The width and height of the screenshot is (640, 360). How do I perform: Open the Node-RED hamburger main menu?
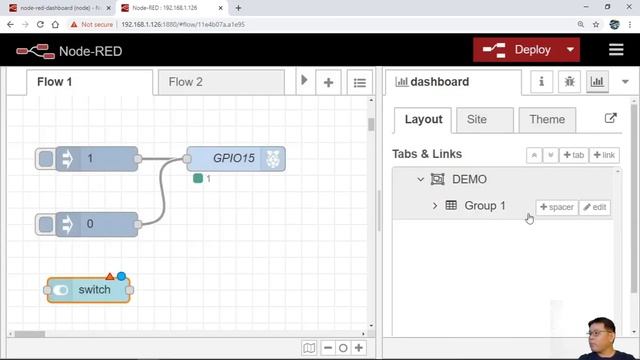click(616, 50)
